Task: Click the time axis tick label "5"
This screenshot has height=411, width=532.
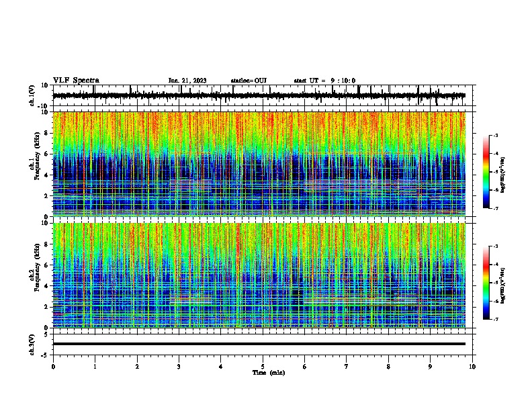Action: click(x=263, y=367)
